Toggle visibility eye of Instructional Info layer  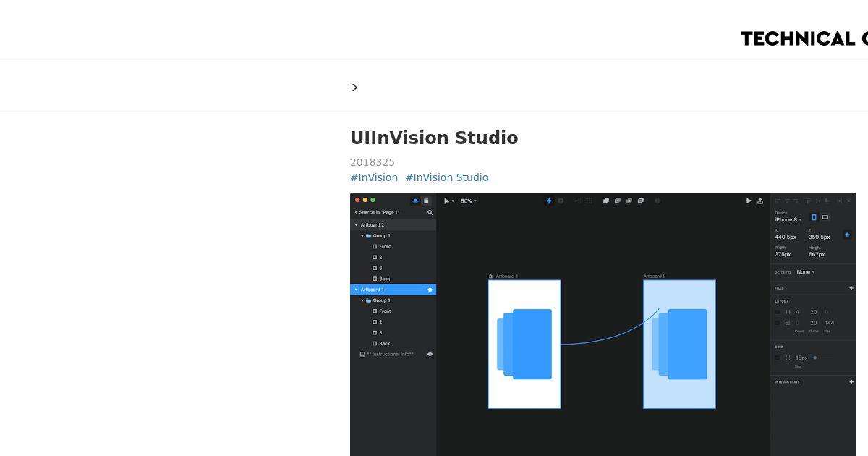point(430,354)
